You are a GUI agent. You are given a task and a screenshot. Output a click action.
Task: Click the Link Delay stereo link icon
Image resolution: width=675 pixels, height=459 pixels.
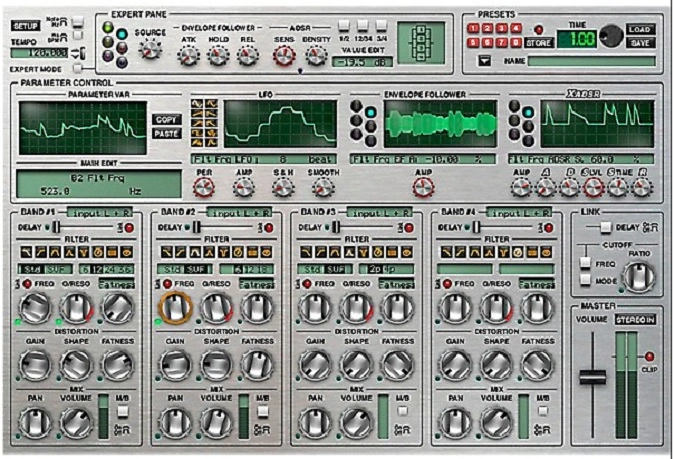650,227
